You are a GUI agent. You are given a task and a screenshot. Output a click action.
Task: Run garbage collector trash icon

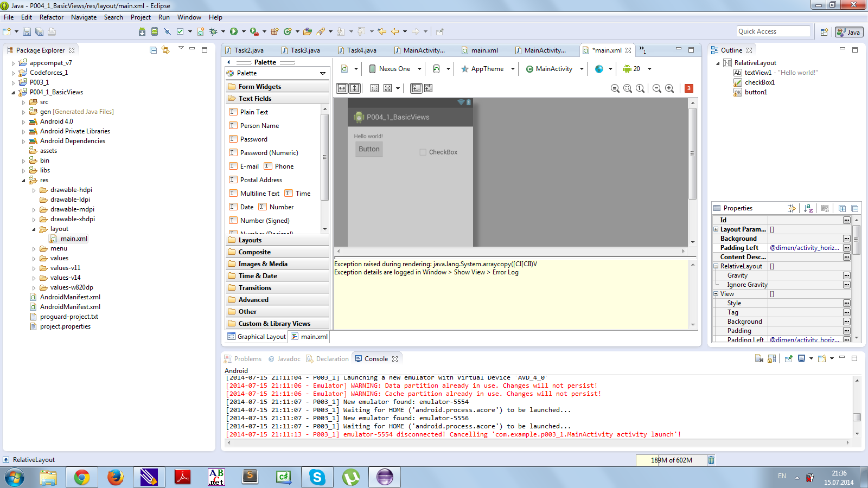[x=711, y=460]
